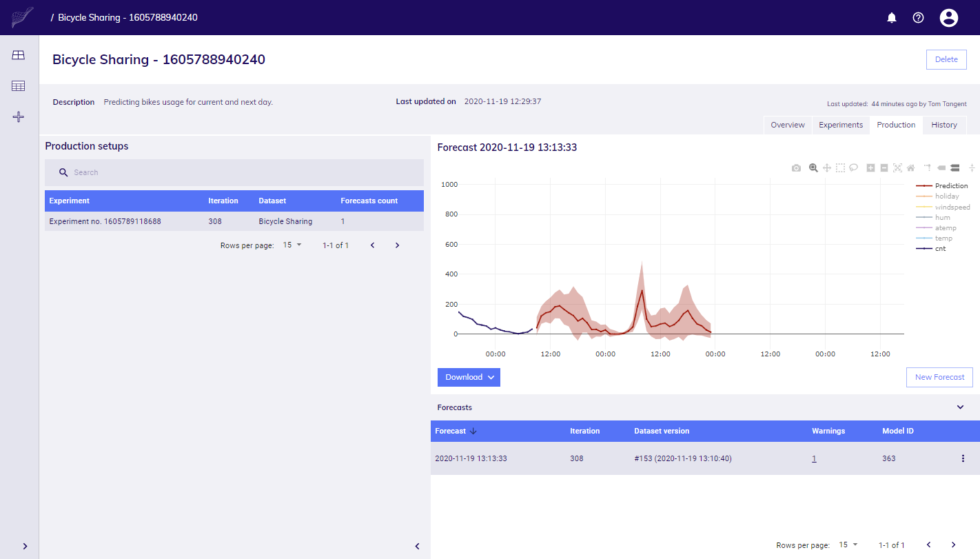Autoscale the chart axes
This screenshot has width=980, height=559.
pyautogui.click(x=897, y=167)
